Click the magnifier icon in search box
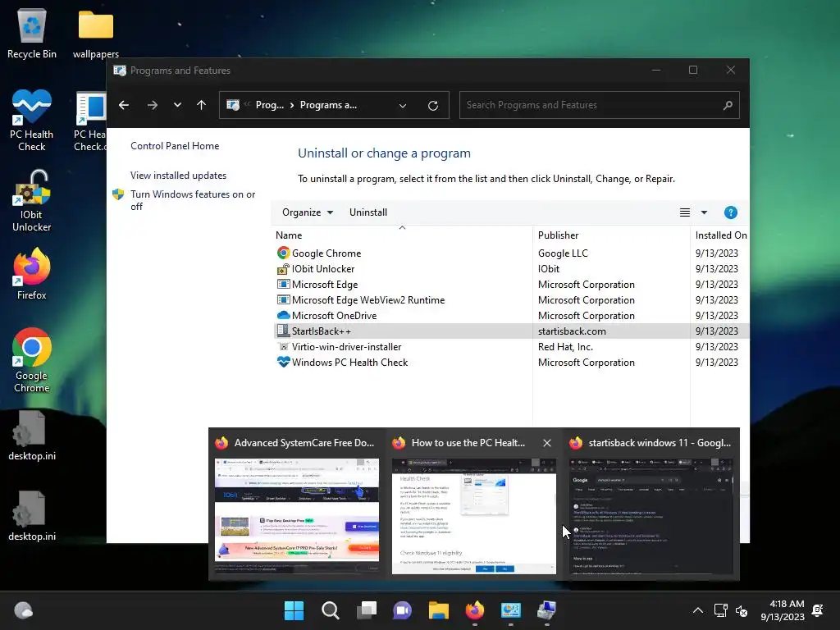840x630 pixels. [x=727, y=106]
